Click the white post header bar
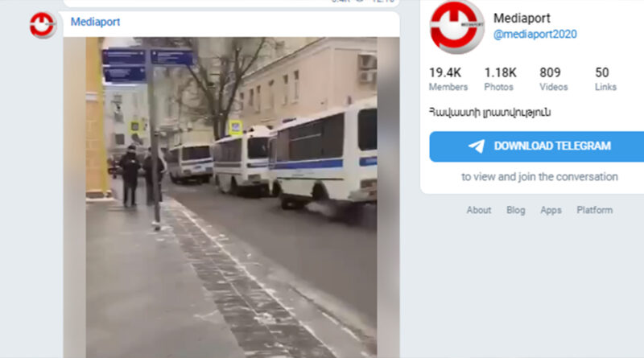644x358 pixels. [231, 24]
